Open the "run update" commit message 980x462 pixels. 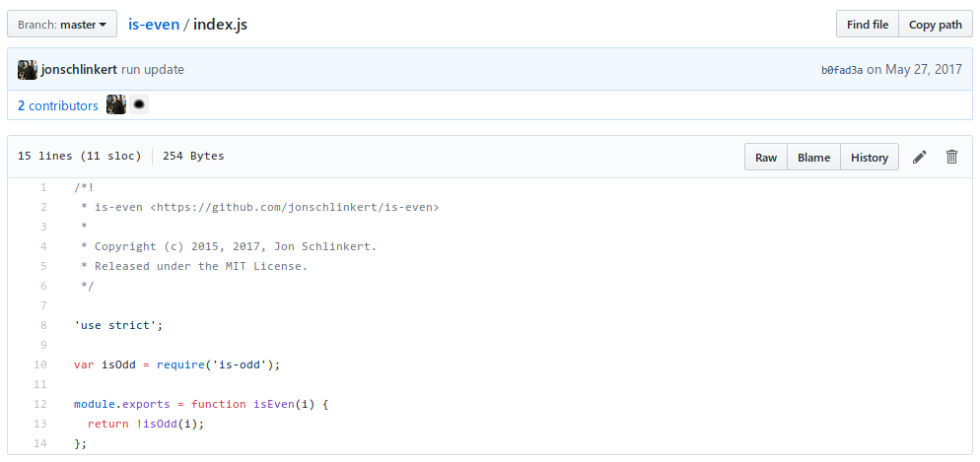pyautogui.click(x=153, y=69)
